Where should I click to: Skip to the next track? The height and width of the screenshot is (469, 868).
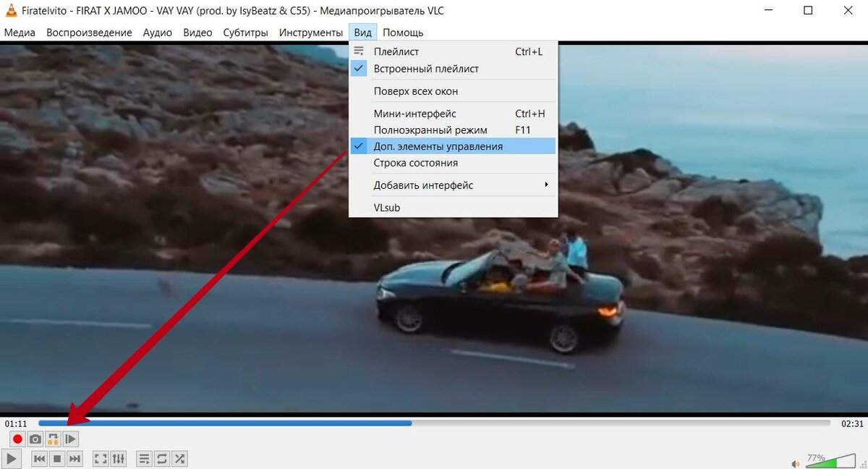pyautogui.click(x=75, y=458)
